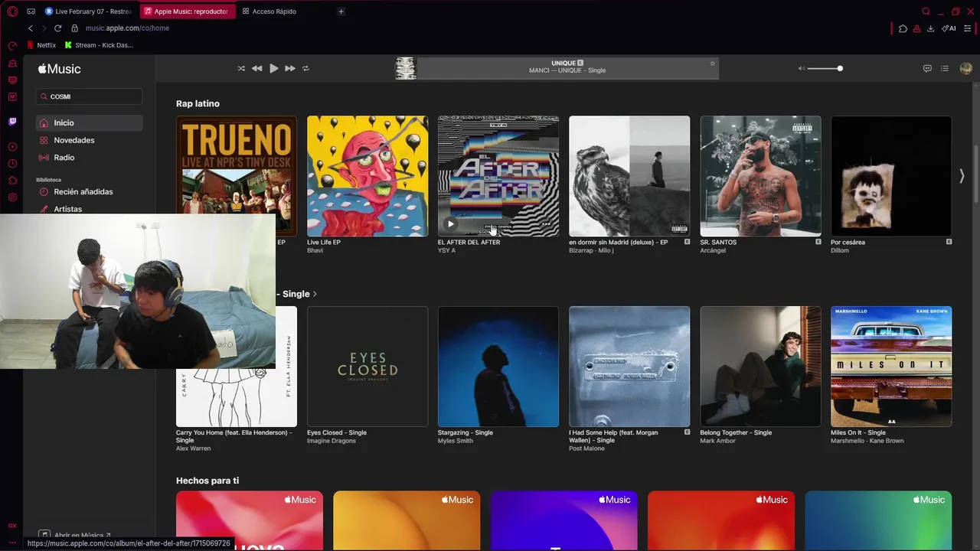Screen dimensions: 980x551
Task: Open I Had Some Help single cover
Action: tap(629, 367)
